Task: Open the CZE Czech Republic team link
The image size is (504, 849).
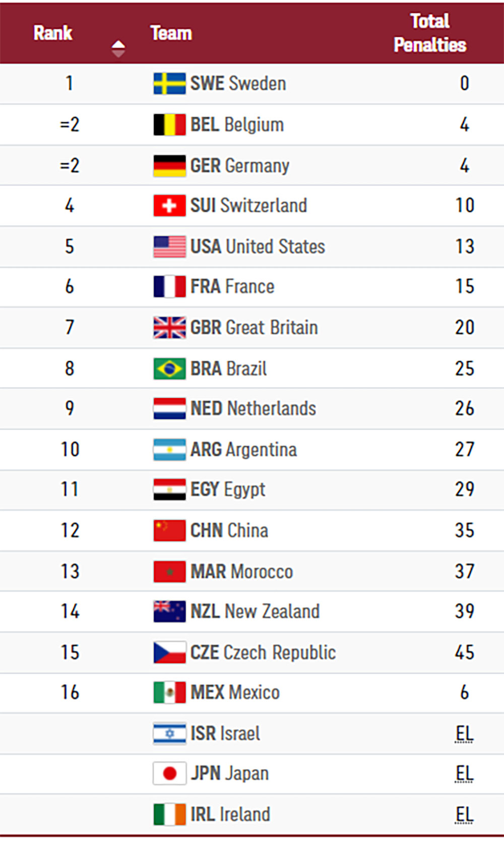Action: [x=263, y=652]
